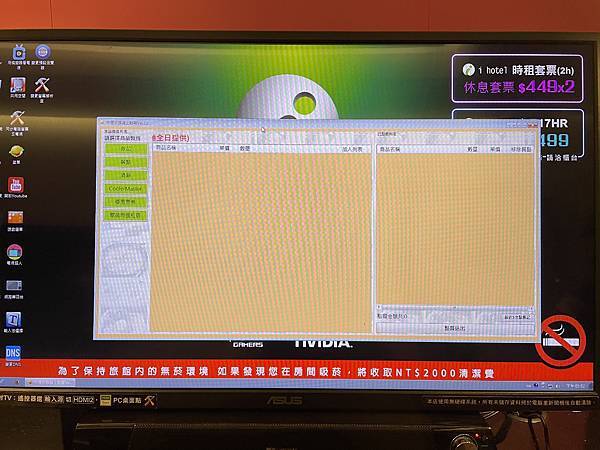Click the empty product list area
Image resolution: width=600 pixels, height=450 pixels.
tap(261, 242)
